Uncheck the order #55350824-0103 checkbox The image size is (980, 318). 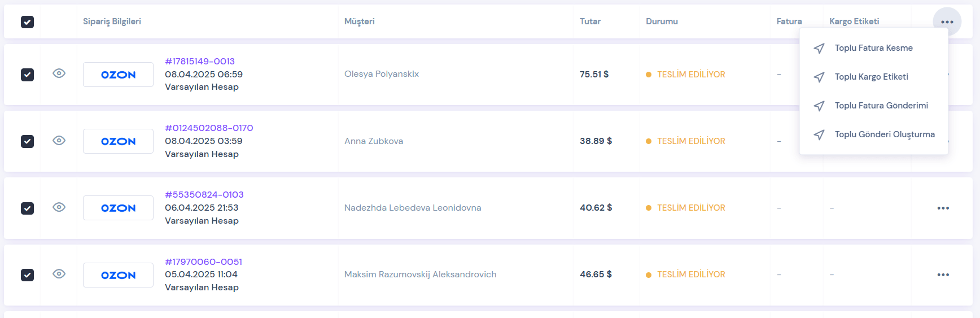point(27,208)
